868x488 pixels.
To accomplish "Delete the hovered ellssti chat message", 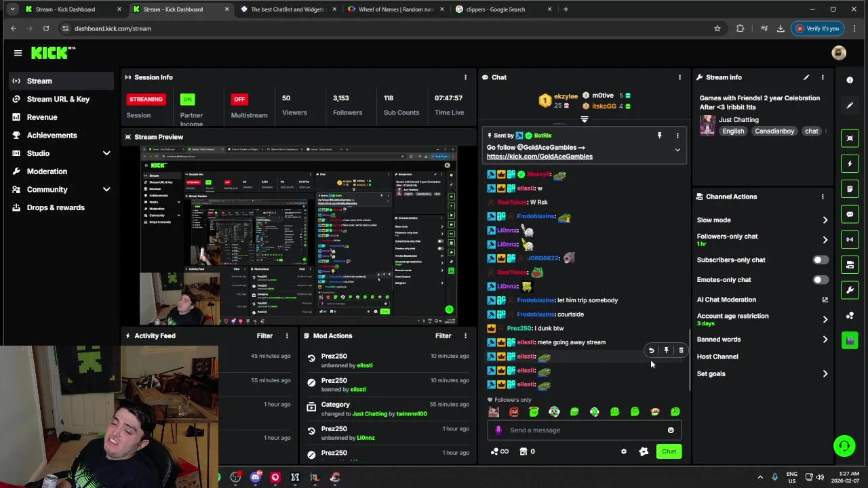I will (681, 350).
